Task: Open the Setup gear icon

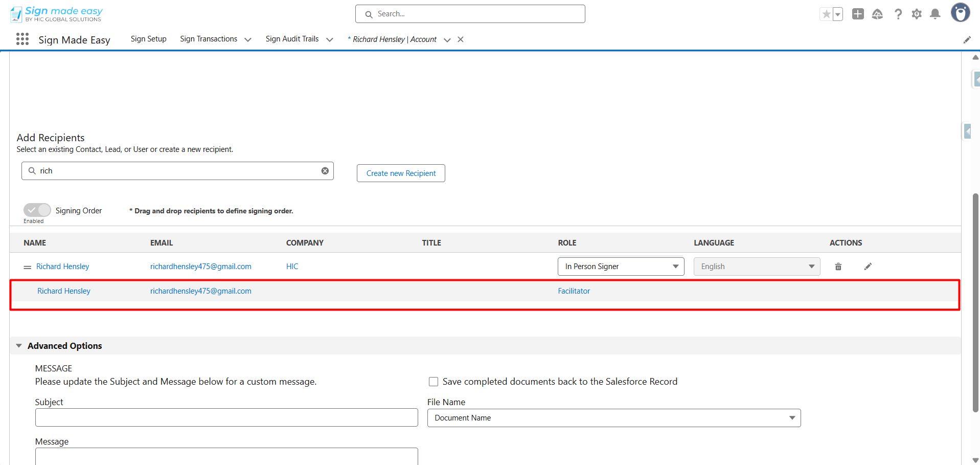Action: 917,14
